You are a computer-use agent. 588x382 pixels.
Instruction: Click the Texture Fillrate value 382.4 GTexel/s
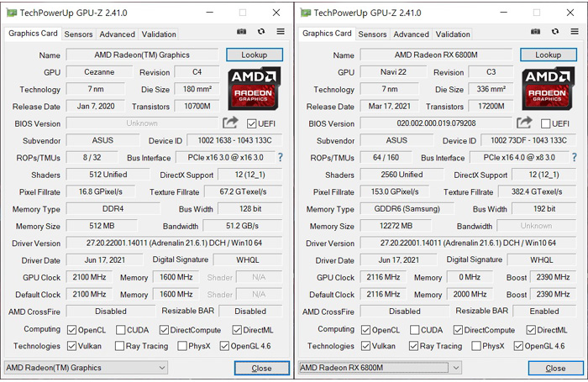click(537, 191)
